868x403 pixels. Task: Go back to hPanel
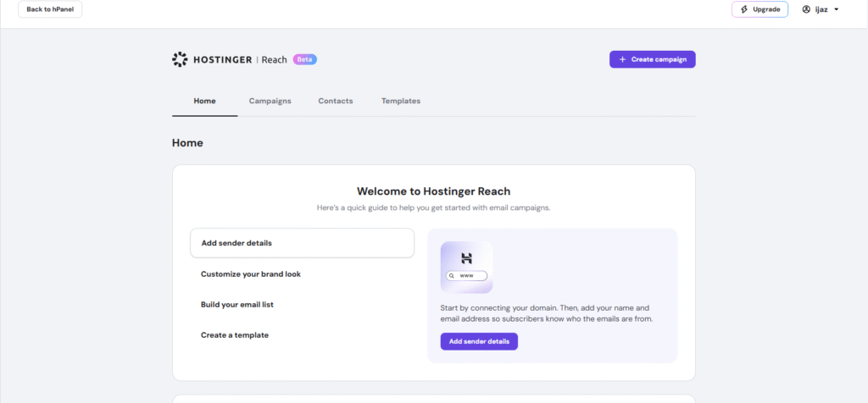click(50, 9)
